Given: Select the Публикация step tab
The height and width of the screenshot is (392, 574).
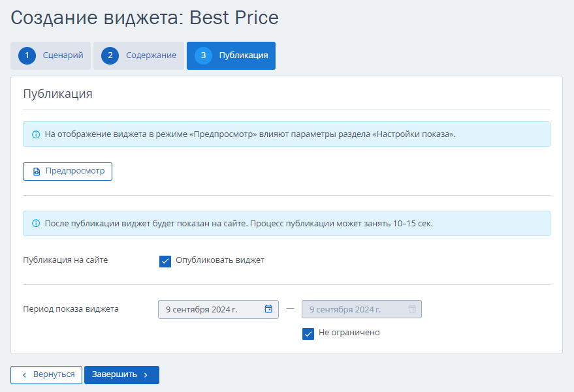Looking at the screenshot, I should coord(231,55).
